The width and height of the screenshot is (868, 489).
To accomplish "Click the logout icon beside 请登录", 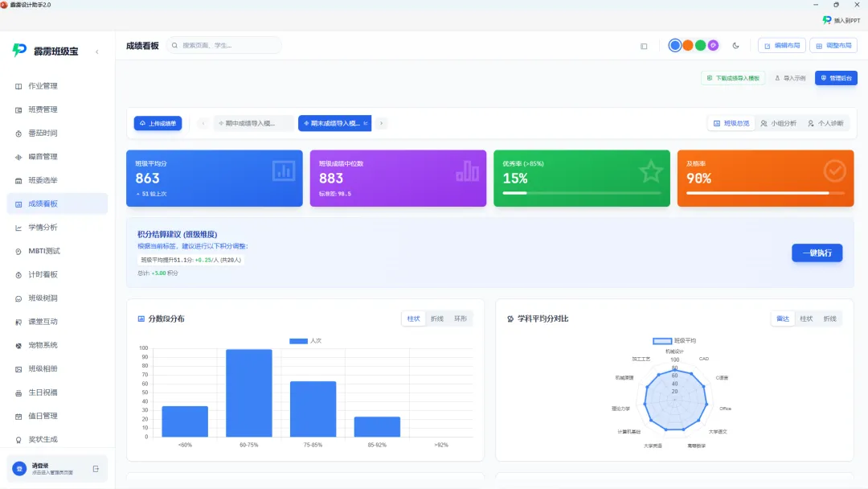I will [x=96, y=469].
